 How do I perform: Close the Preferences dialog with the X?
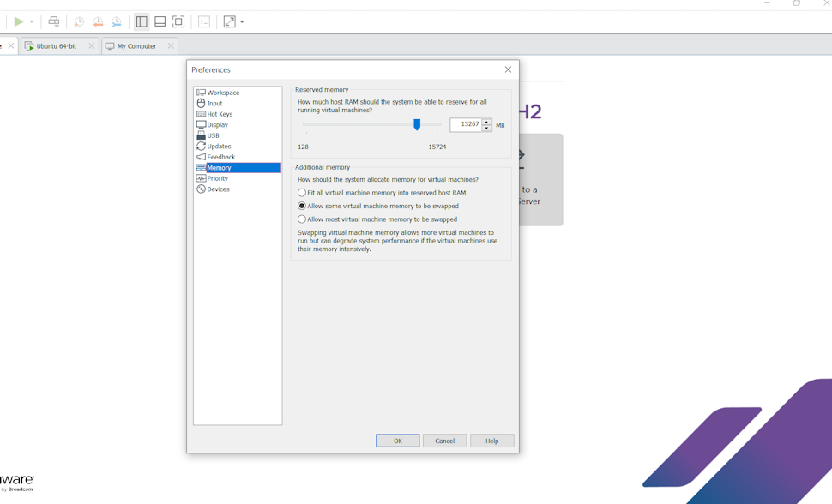point(508,69)
